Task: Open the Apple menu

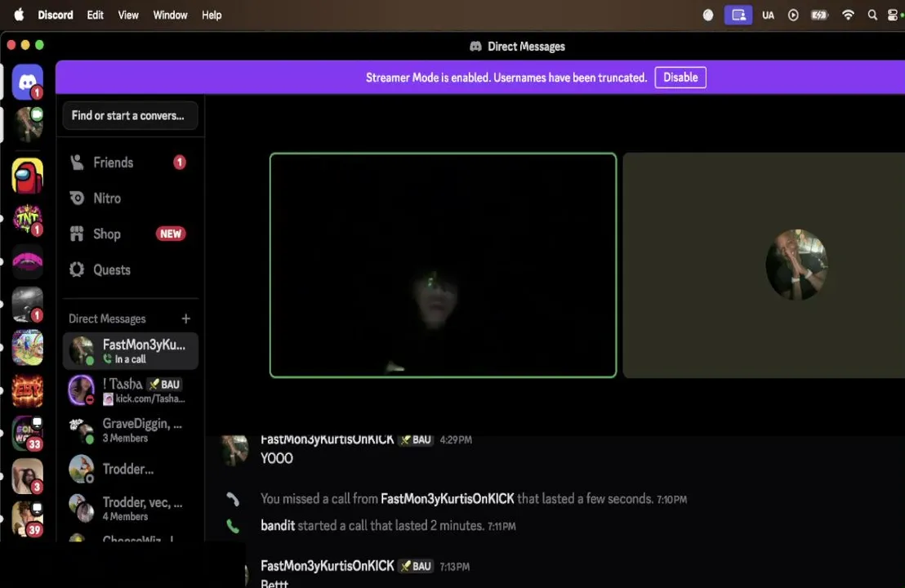Action: click(19, 15)
